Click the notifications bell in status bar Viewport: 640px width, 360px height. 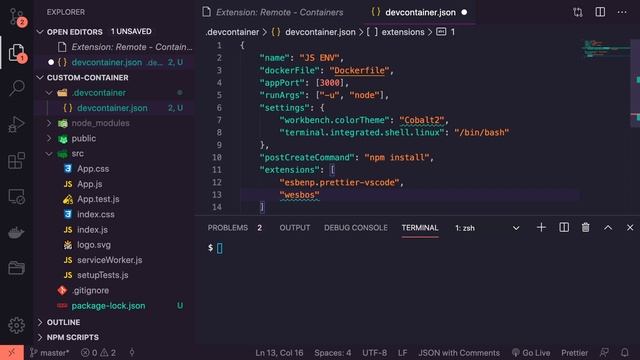click(x=624, y=353)
